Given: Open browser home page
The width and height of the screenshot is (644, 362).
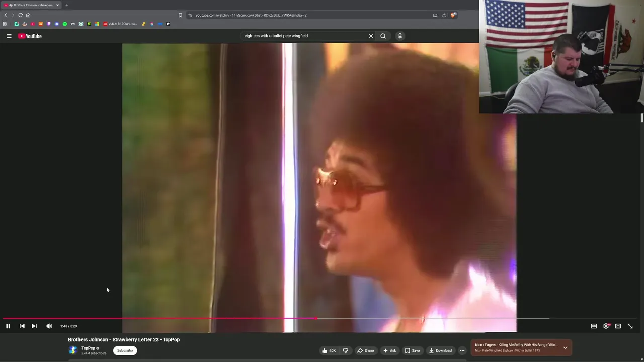Looking at the screenshot, I should click(28, 15).
